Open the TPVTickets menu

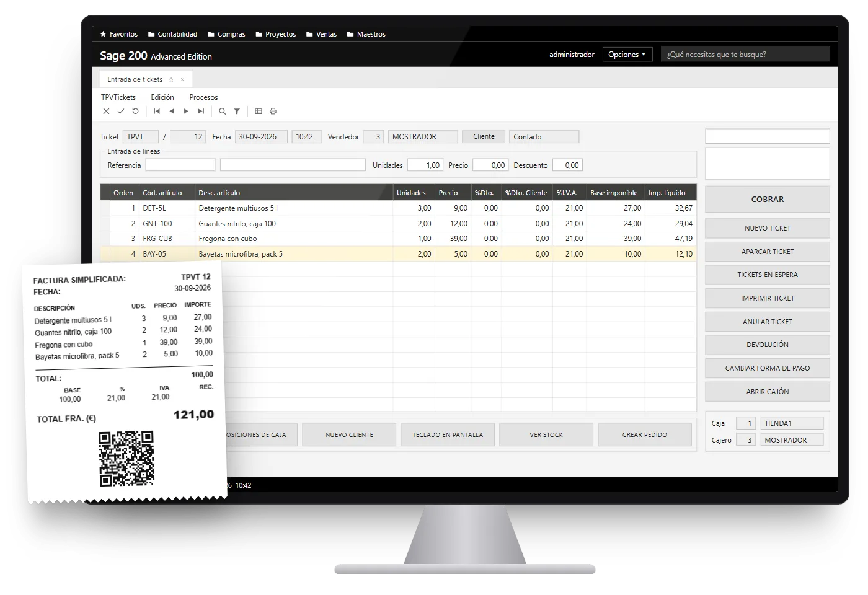[x=118, y=97]
